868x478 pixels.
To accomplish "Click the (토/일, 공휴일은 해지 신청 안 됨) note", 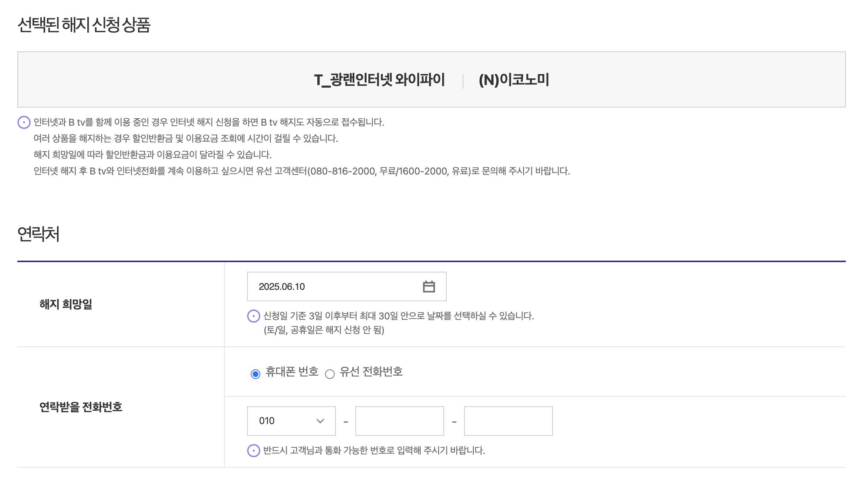I will point(324,330).
